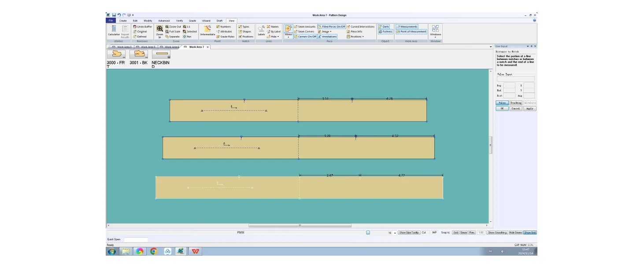The height and width of the screenshot is (268, 644).
Task: Toggle Point of Measurement display
Action: (411, 32)
